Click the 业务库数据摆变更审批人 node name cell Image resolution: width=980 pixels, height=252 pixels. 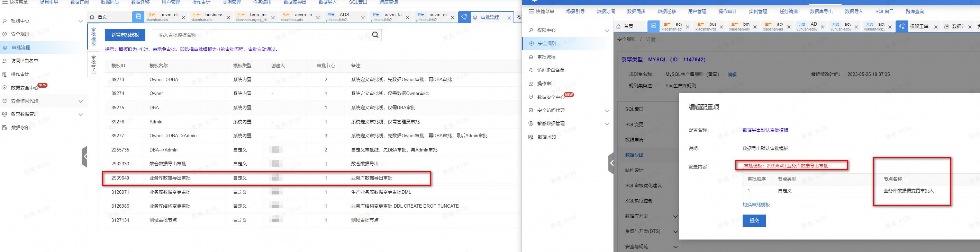tap(908, 191)
